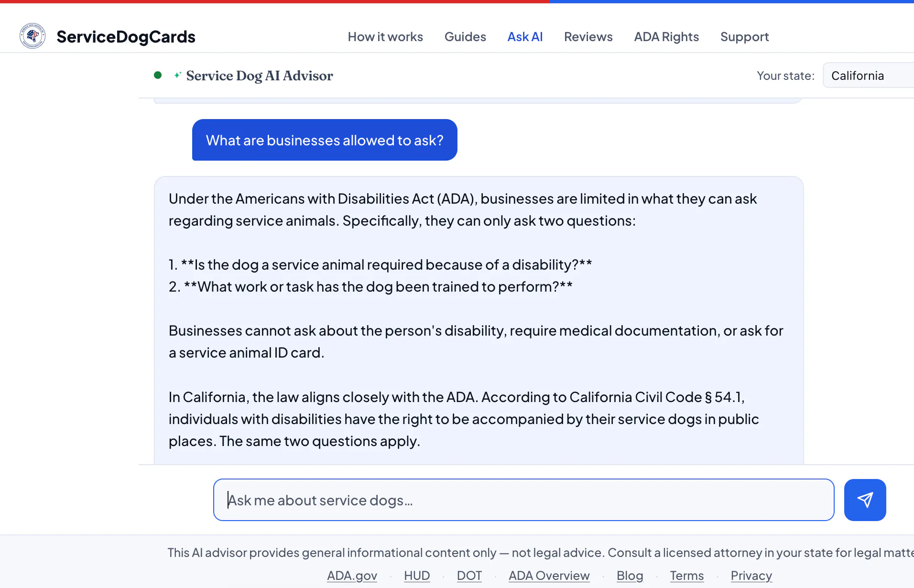Screen dimensions: 914x588
Task: Open the ADA.gov footer link
Action: [352, 576]
